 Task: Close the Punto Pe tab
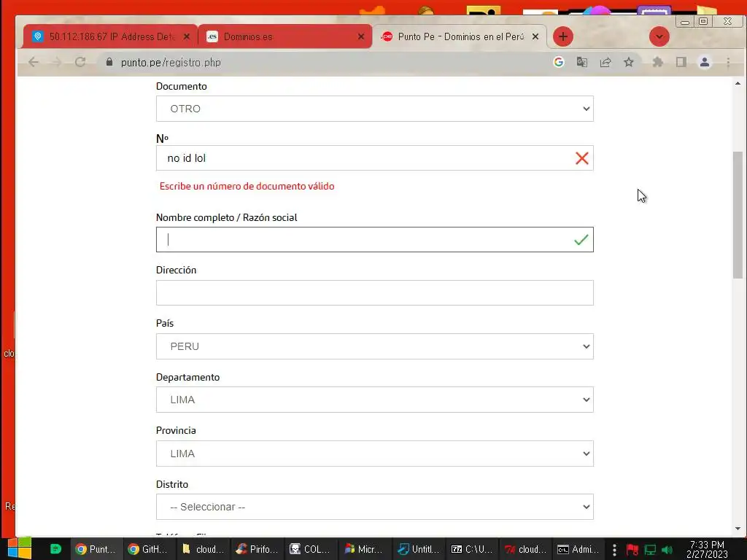pyautogui.click(x=535, y=36)
